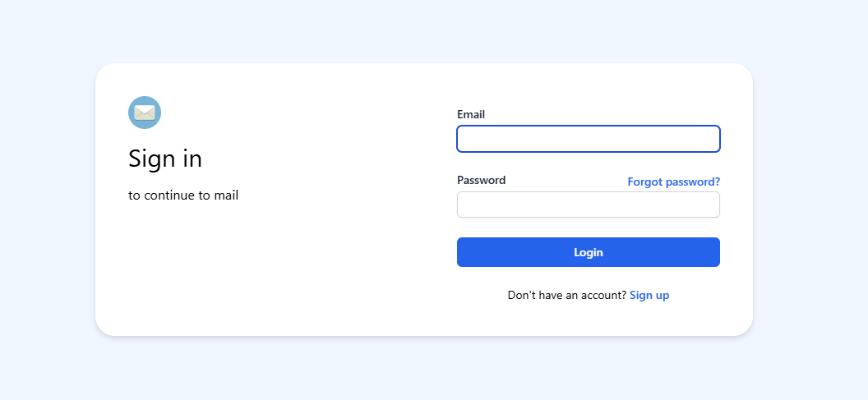Viewport: 868px width, 400px height.
Task: Click the Password field label
Action: click(481, 181)
